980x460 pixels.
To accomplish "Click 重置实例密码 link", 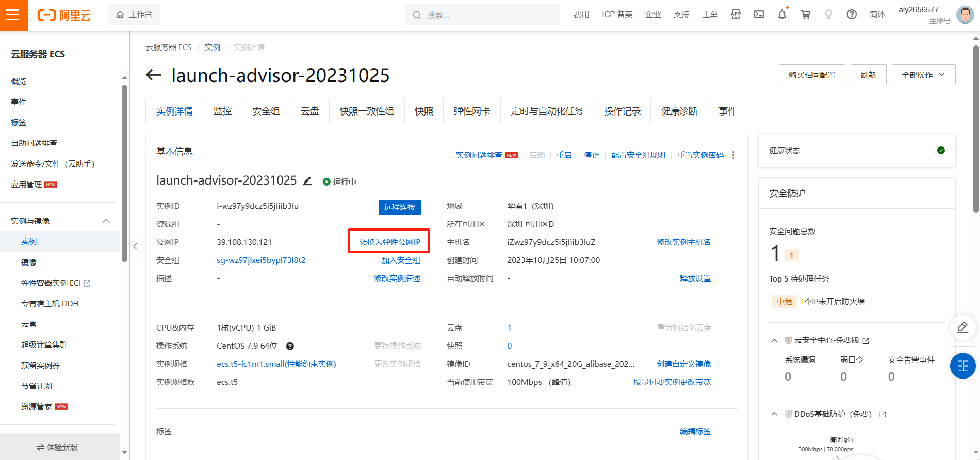I will (700, 155).
